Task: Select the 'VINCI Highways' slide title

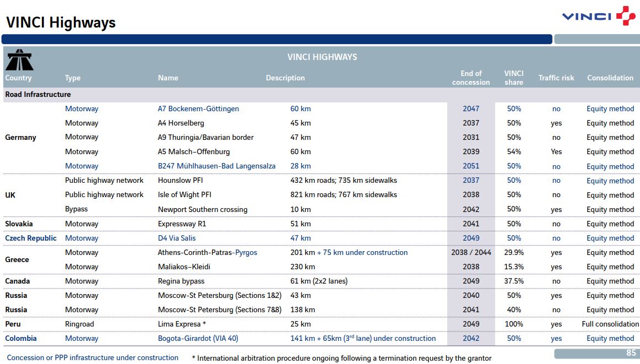Action: point(61,22)
